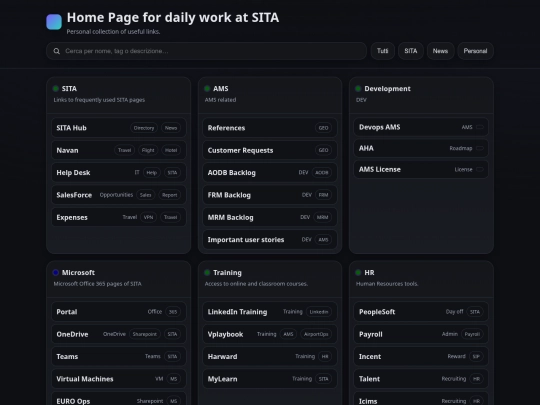The height and width of the screenshot is (405, 540).
Task: Click the magnifier search icon
Action: pyautogui.click(x=57, y=51)
